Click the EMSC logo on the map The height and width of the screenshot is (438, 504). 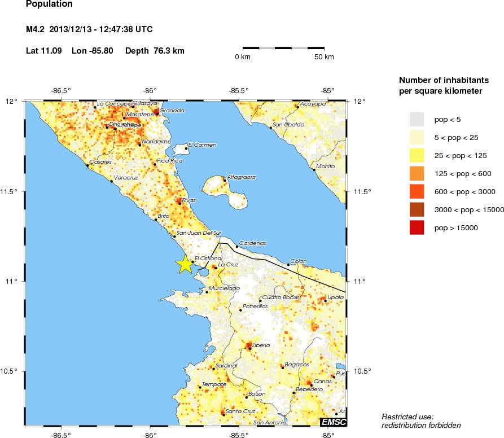tap(334, 422)
